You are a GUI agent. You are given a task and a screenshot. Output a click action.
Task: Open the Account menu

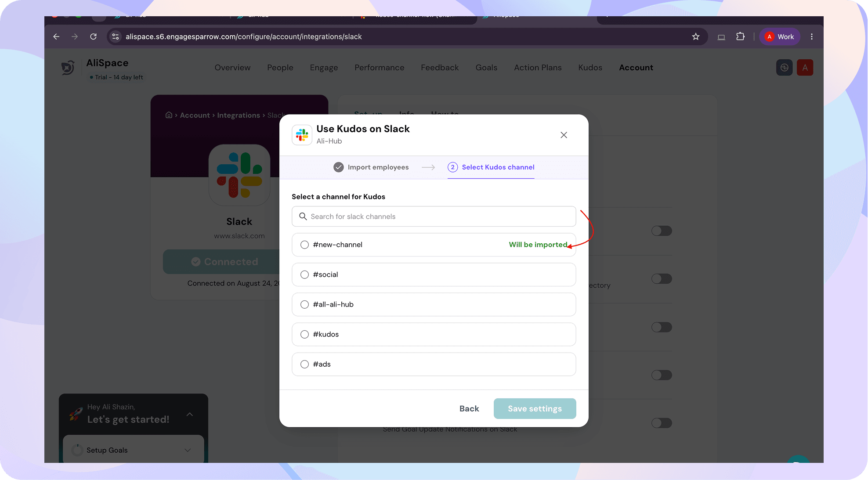[636, 68]
